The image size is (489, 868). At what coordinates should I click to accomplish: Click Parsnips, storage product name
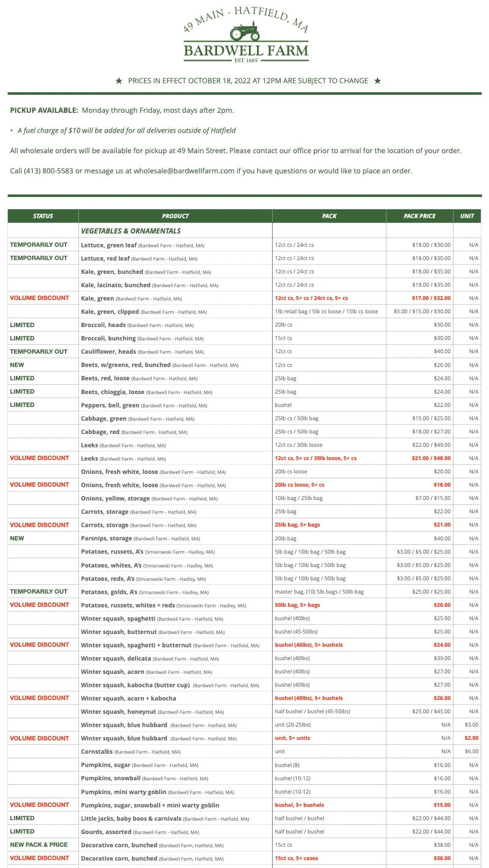click(x=106, y=538)
